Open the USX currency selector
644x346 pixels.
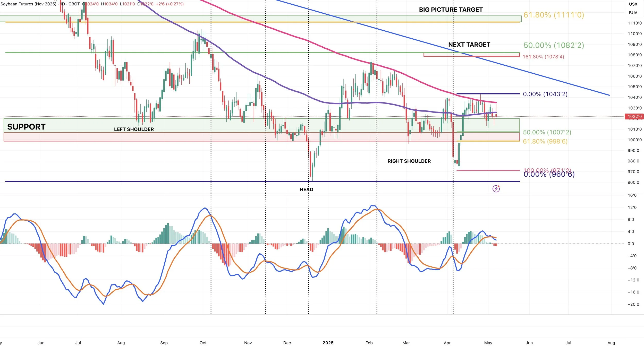[x=633, y=4]
